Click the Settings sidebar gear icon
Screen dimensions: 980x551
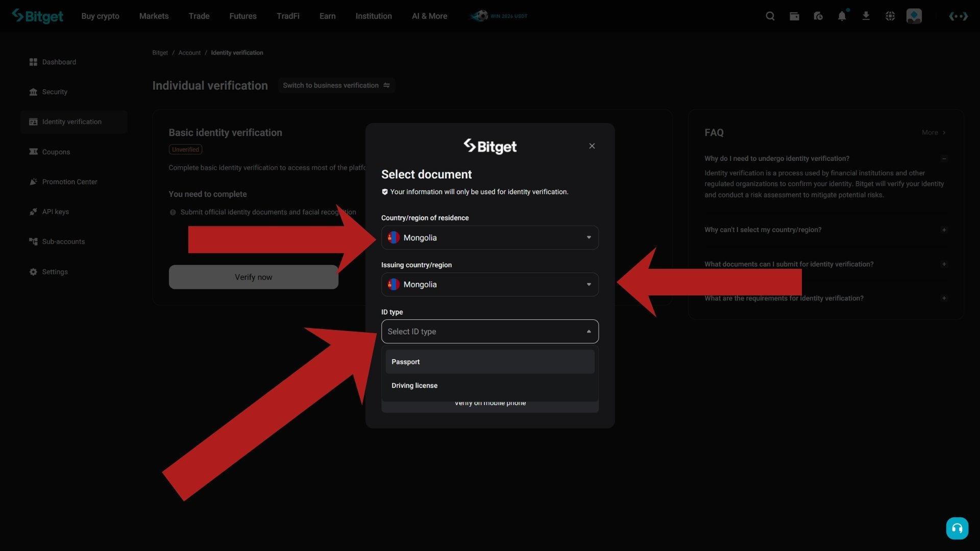point(33,272)
